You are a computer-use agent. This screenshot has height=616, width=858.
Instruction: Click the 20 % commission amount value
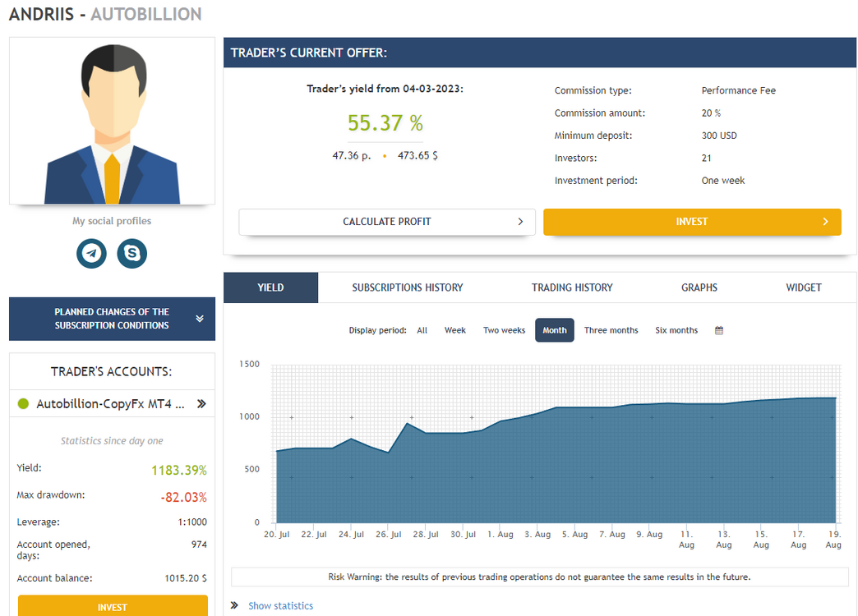click(x=712, y=113)
